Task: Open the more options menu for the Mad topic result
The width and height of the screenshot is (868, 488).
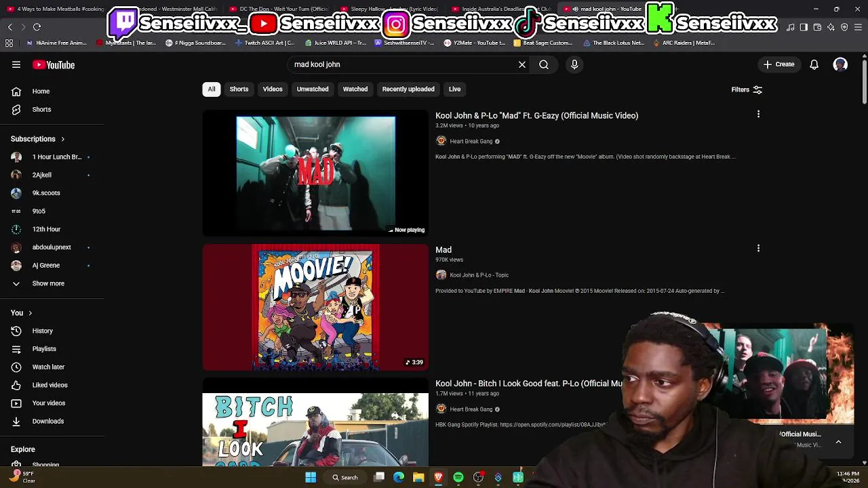Action: [758, 249]
